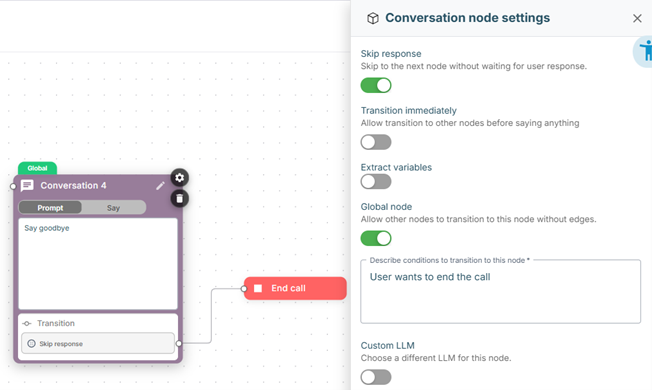The image size is (652, 390).
Task: Select the Prompt tab
Action: point(50,207)
